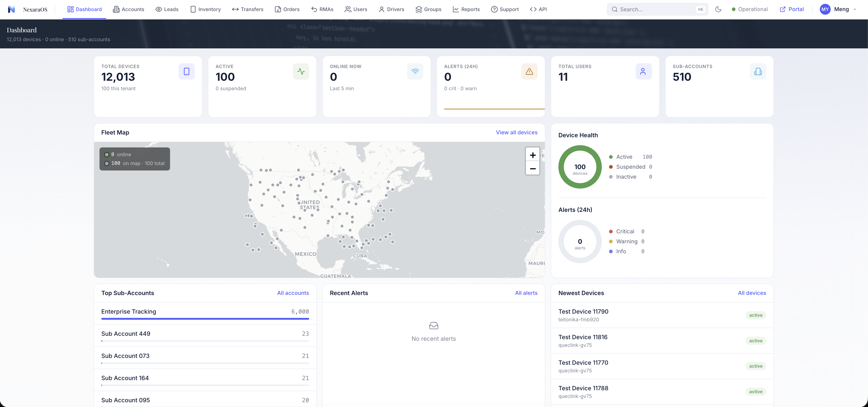Open the Inventory page
This screenshot has width=868, height=407.
(x=205, y=9)
